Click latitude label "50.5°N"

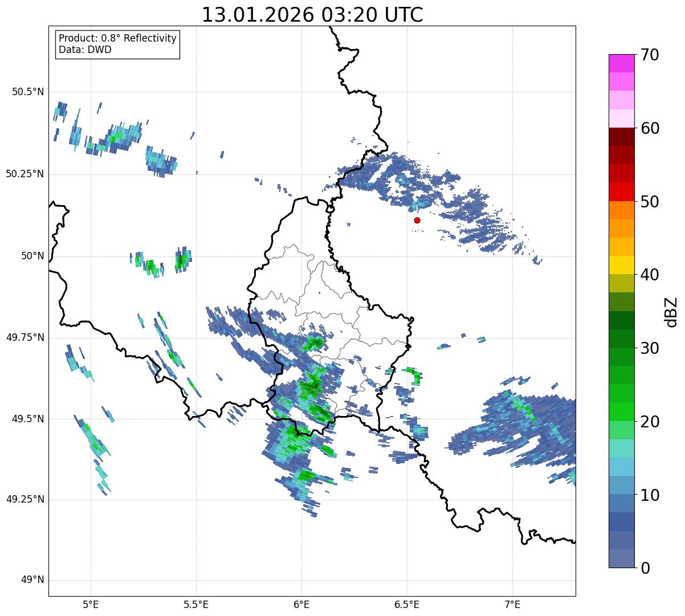(x=28, y=92)
